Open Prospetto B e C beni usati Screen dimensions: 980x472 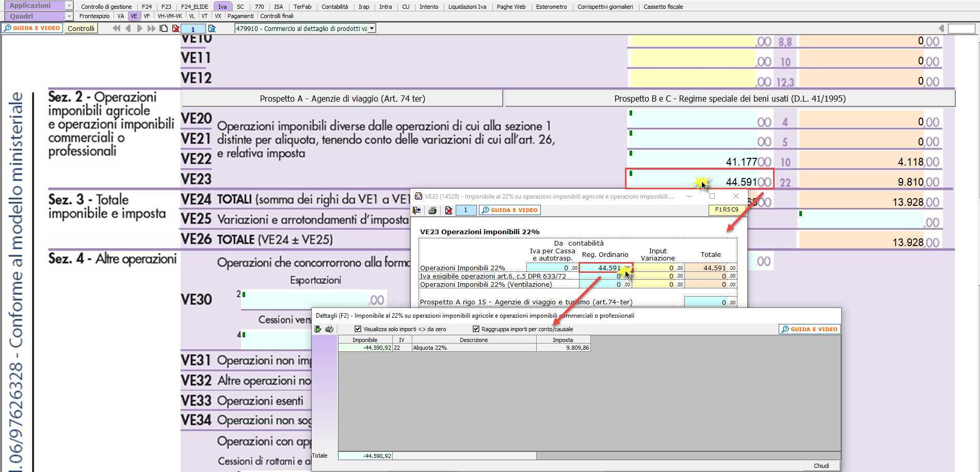pos(730,99)
